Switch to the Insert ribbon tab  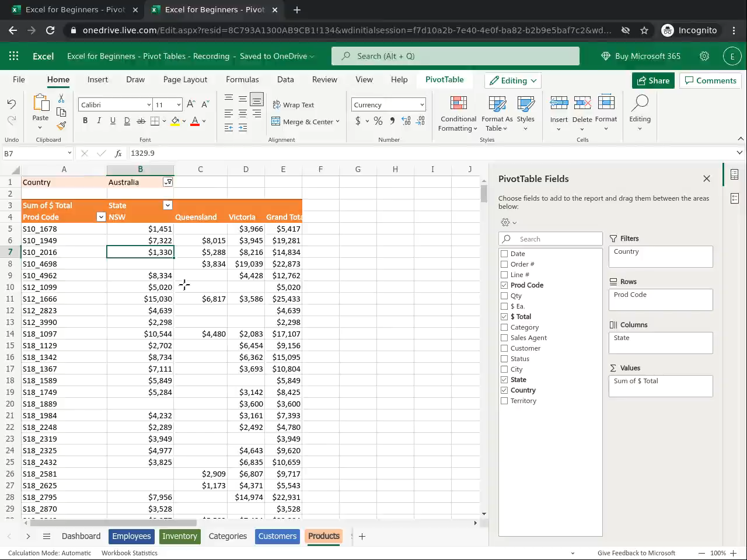click(97, 79)
